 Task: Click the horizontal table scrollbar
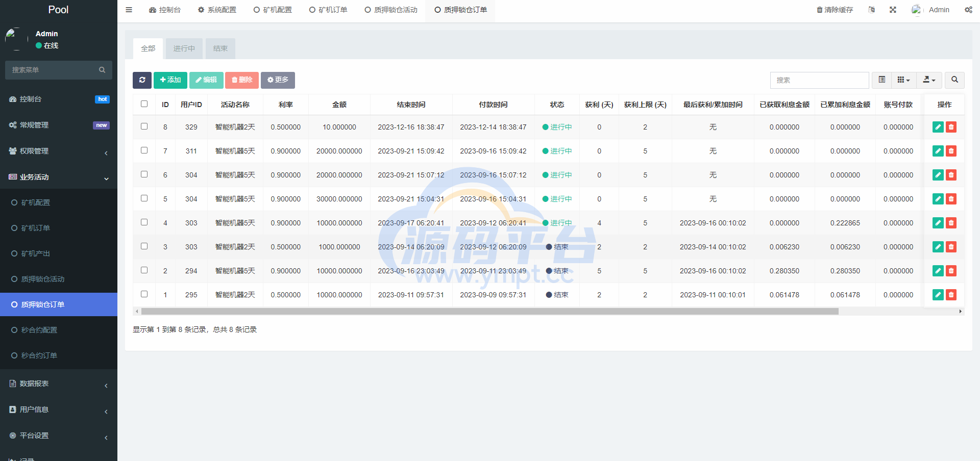(x=489, y=311)
